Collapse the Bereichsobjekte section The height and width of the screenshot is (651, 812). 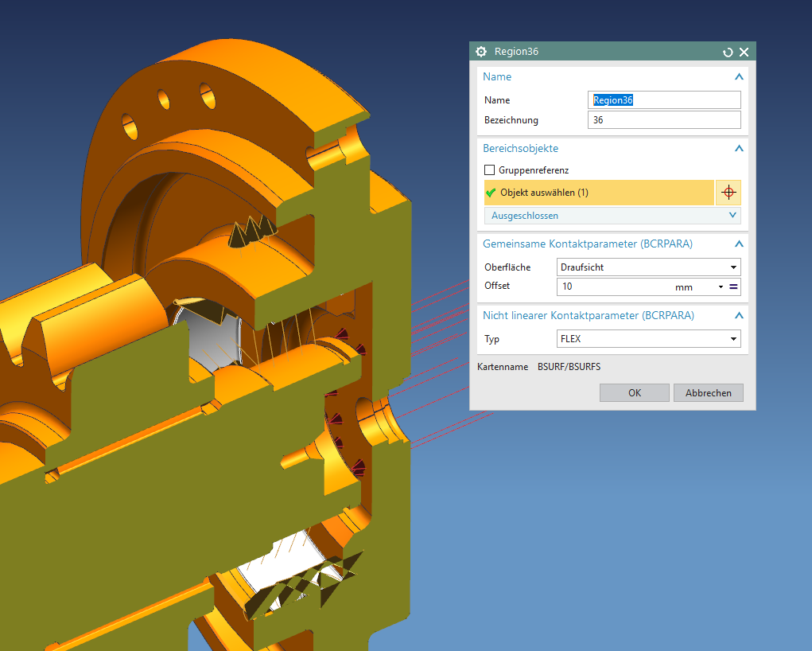pyautogui.click(x=738, y=148)
